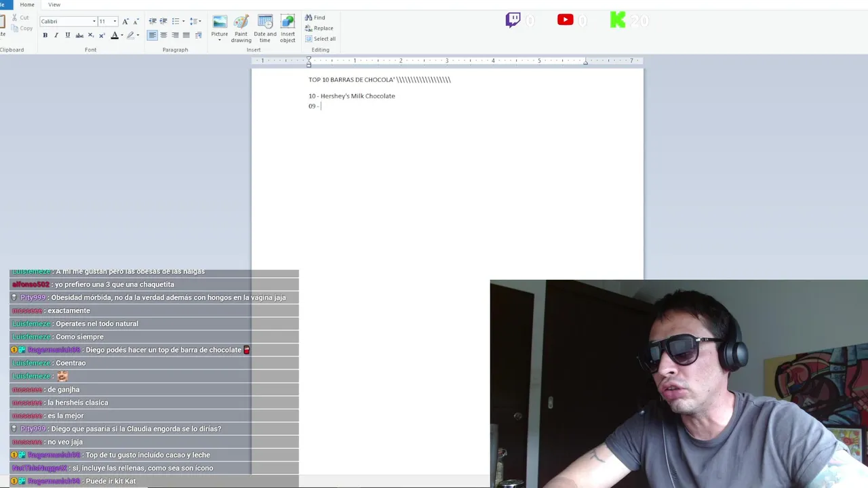
Task: Insert date and time
Action: click(265, 29)
